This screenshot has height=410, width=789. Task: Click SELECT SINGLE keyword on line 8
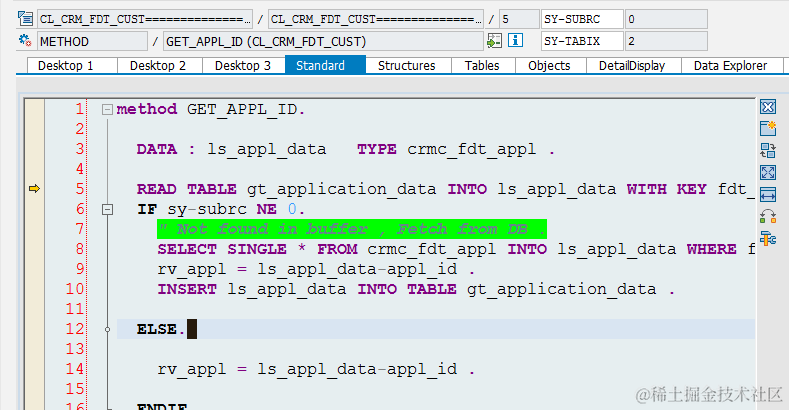[x=222, y=250]
